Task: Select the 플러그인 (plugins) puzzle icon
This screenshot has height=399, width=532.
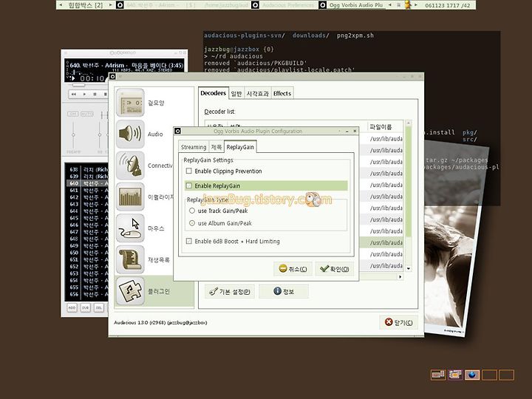Action: click(x=130, y=291)
